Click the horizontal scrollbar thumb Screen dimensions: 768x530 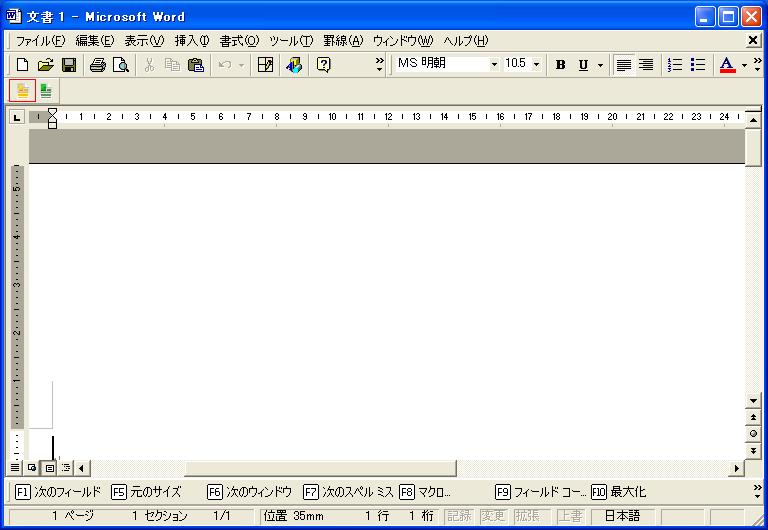pyautogui.click(x=321, y=468)
